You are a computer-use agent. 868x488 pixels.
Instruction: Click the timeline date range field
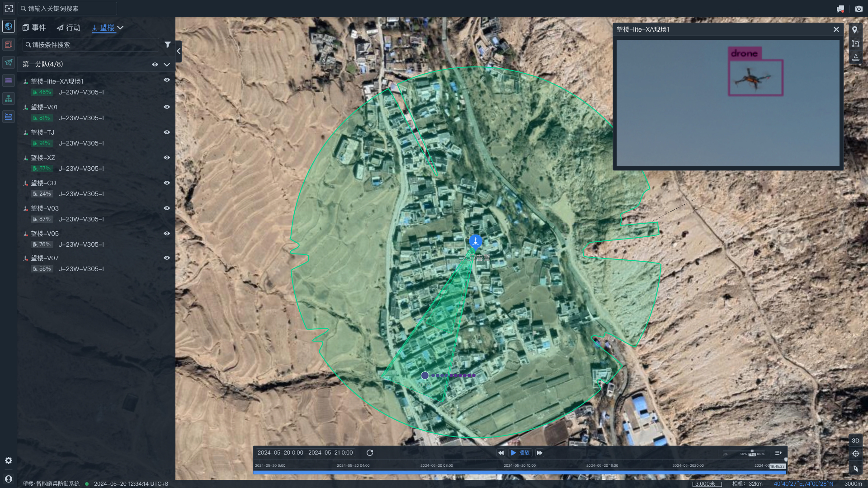(x=305, y=453)
